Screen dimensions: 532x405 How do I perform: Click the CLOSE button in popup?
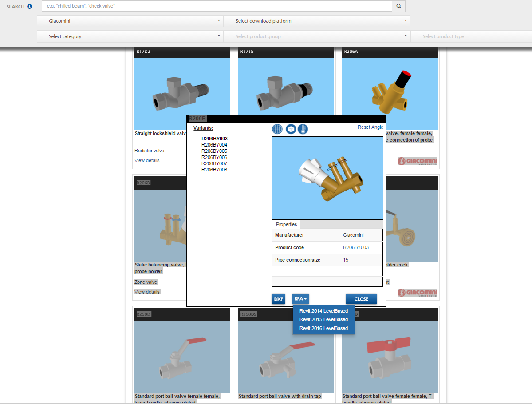pos(361,299)
